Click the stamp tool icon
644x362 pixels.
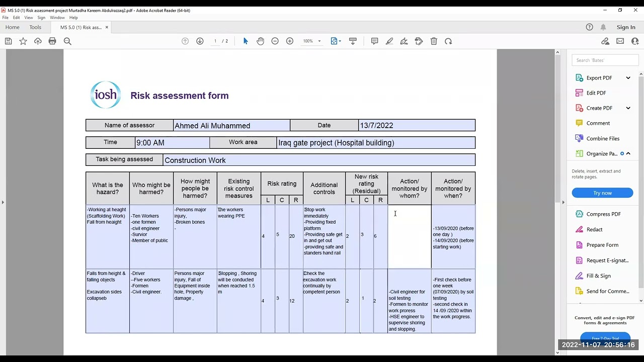tap(419, 41)
